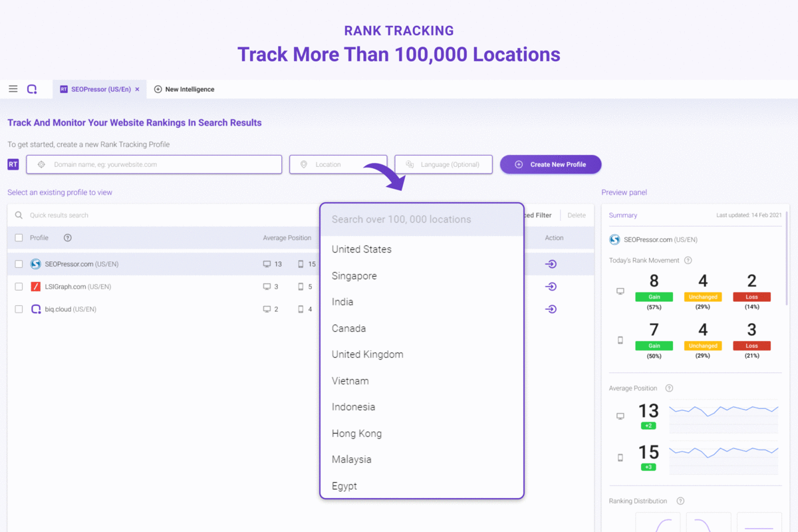Screen dimensions: 798x532
Task: Open the hamburger menu icon
Action: click(x=13, y=89)
